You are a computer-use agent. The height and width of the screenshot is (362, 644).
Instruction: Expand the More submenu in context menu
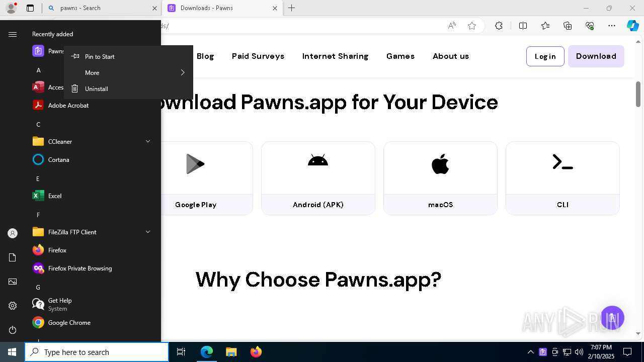click(x=128, y=72)
